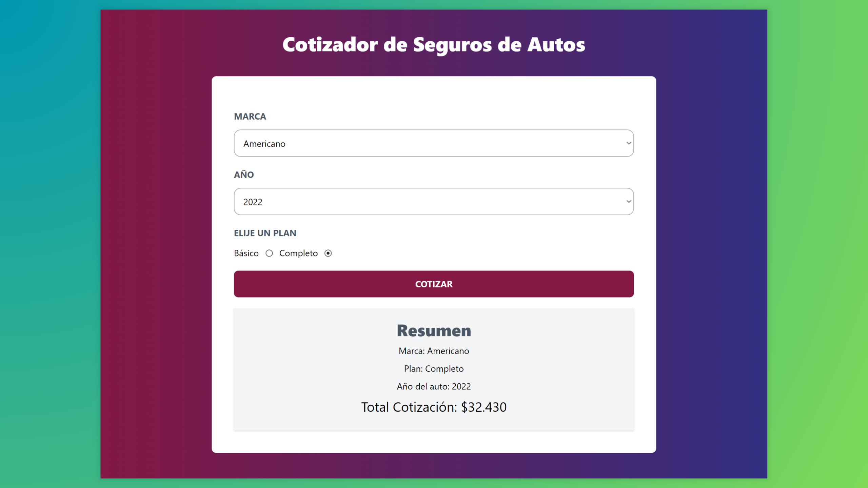Viewport: 868px width, 488px height.
Task: Expand the brand selector to change Americano
Action: click(x=433, y=143)
